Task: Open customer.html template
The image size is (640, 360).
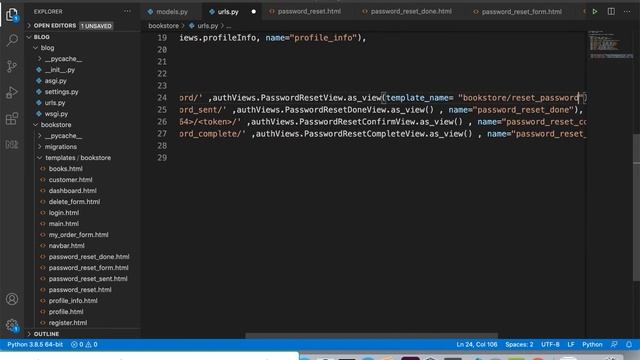Action: pyautogui.click(x=70, y=180)
